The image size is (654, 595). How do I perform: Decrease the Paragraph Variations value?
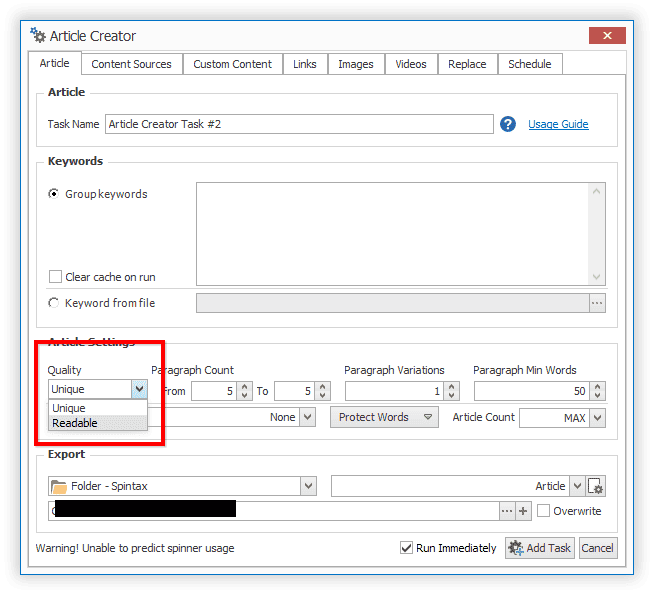pos(451,395)
